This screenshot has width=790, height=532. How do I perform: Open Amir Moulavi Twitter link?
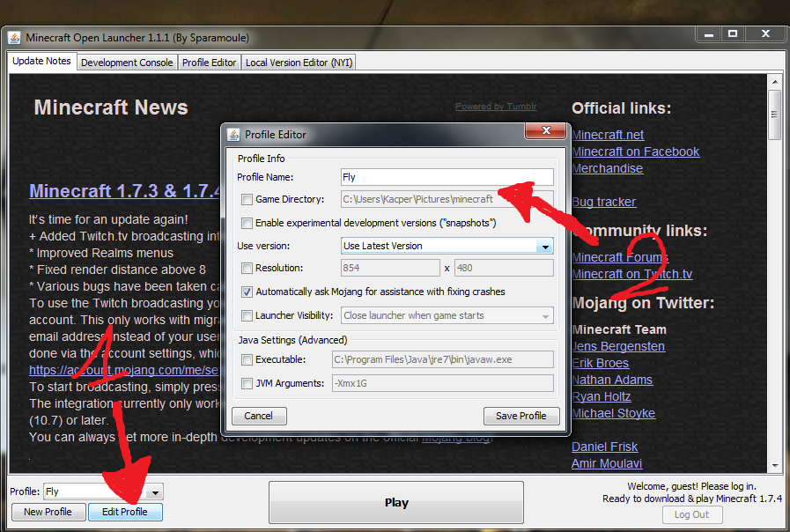[x=607, y=463]
